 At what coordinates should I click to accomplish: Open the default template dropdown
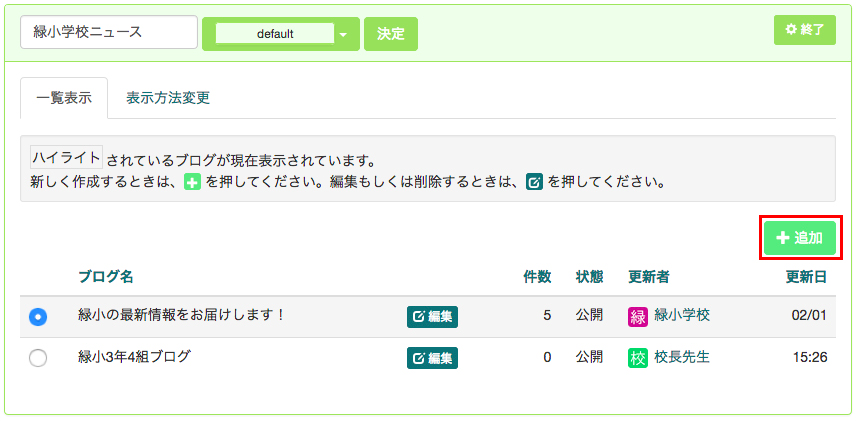[x=281, y=34]
